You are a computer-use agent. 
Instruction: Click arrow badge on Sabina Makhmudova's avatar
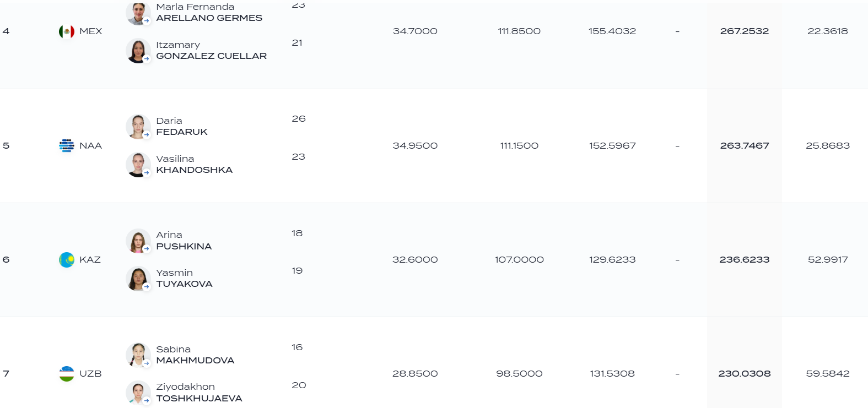coord(147,363)
